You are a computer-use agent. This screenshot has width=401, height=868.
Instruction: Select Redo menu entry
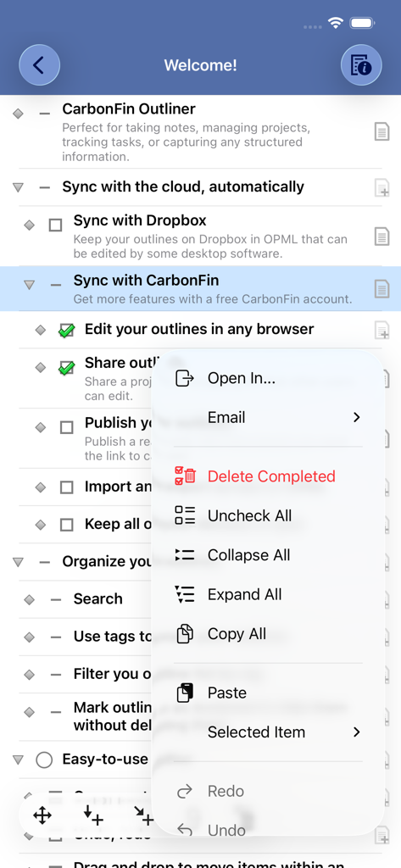[x=268, y=791]
